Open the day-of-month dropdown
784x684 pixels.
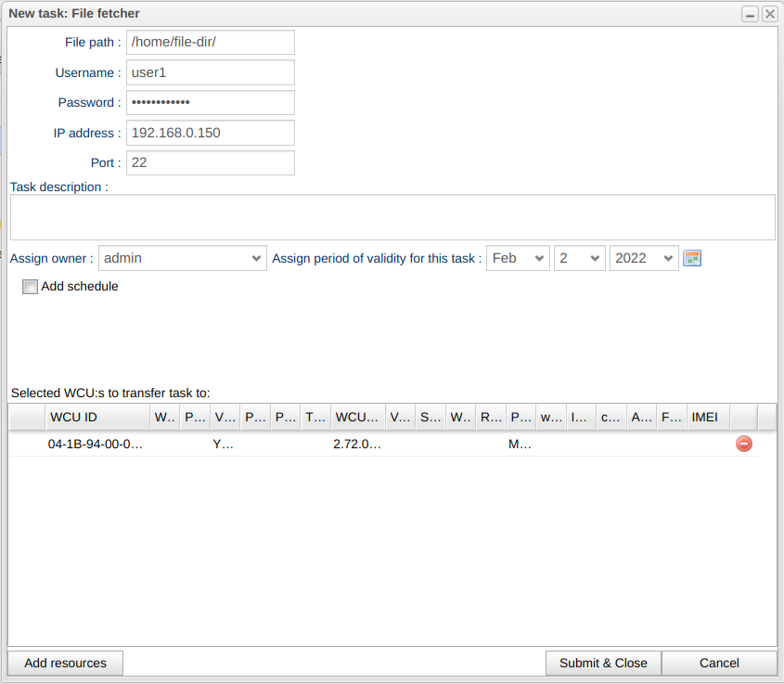pyautogui.click(x=580, y=258)
